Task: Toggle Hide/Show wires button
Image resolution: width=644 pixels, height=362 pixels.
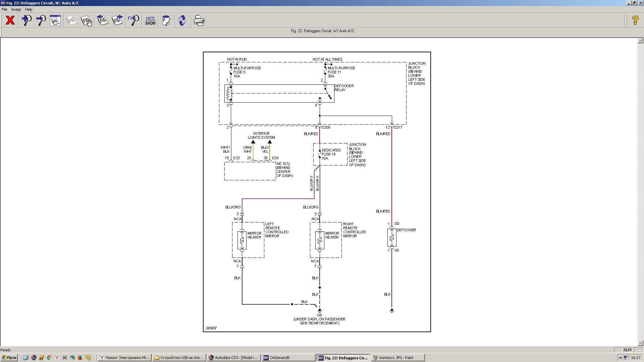Action: (x=150, y=20)
